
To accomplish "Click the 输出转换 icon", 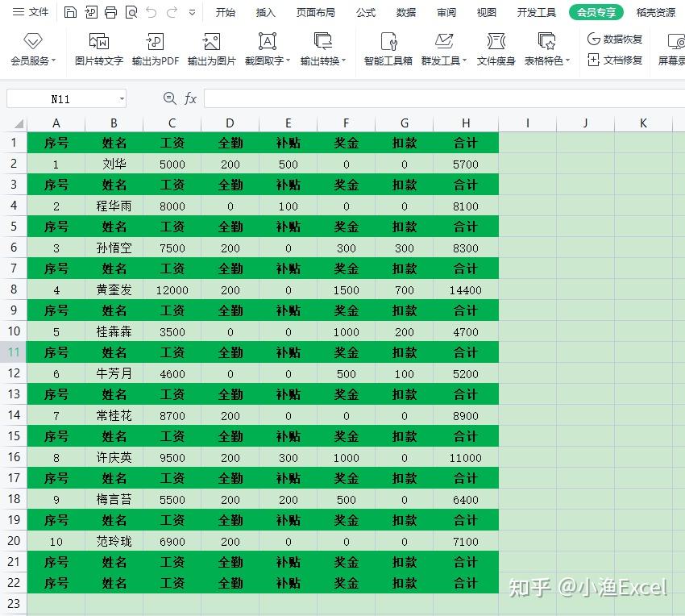I will [x=323, y=41].
